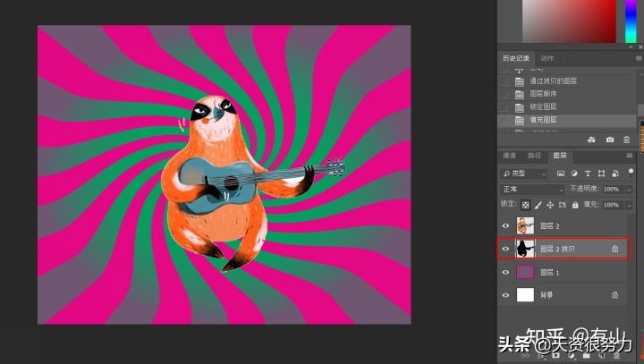Click 填充 100% value field
The image size is (644, 364).
point(613,205)
